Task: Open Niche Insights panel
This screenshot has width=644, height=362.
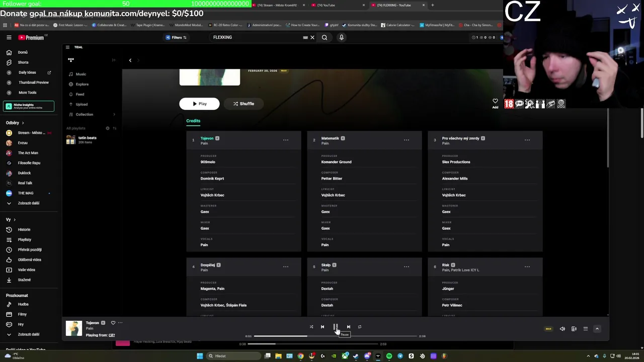Action: pos(29,106)
